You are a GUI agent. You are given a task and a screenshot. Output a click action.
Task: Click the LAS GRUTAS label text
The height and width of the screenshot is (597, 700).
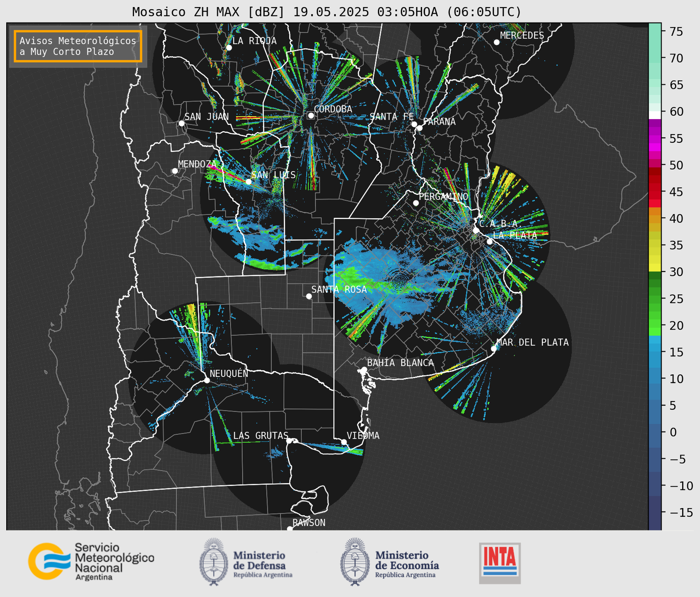coord(261,436)
